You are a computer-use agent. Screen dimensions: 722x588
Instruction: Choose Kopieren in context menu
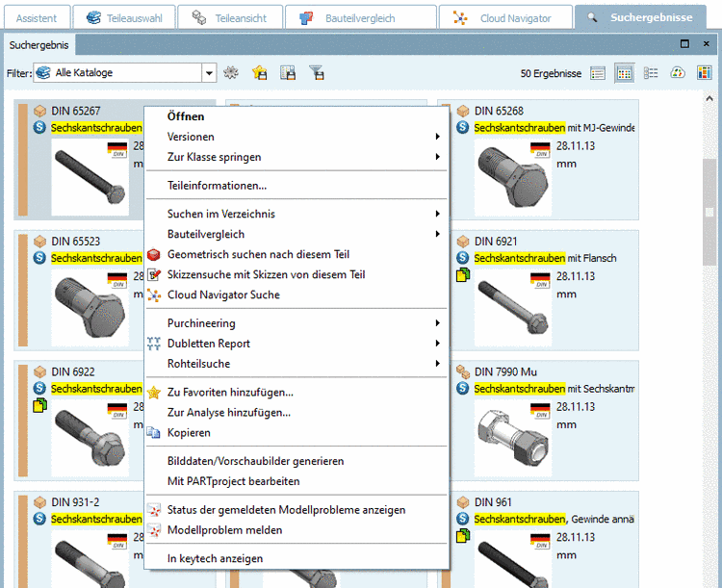click(x=297, y=433)
